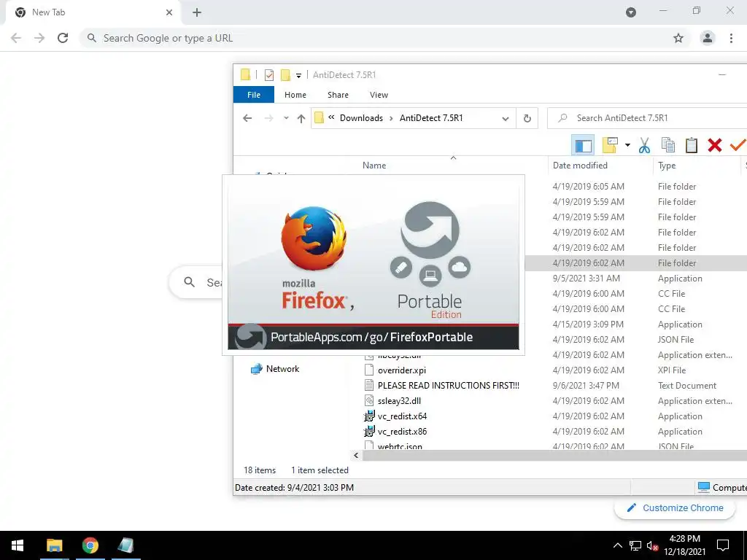Reload the Chrome page
The width and height of the screenshot is (747, 560).
[63, 38]
